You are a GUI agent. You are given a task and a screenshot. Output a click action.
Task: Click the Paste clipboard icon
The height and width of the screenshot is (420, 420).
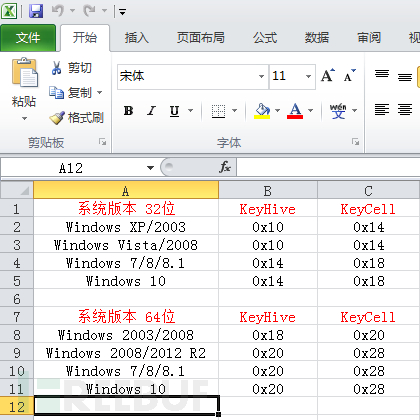pyautogui.click(x=25, y=73)
